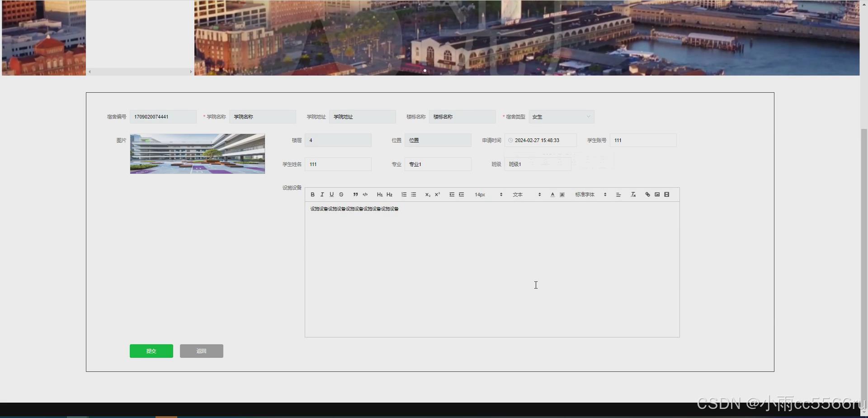Click the 学生姓名 field containing 111
Image resolution: width=868 pixels, height=418 pixels.
pyautogui.click(x=338, y=164)
